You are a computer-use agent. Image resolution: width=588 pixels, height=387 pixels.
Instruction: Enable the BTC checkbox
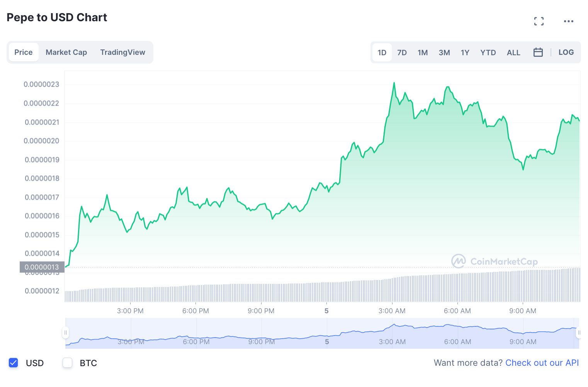click(x=68, y=363)
